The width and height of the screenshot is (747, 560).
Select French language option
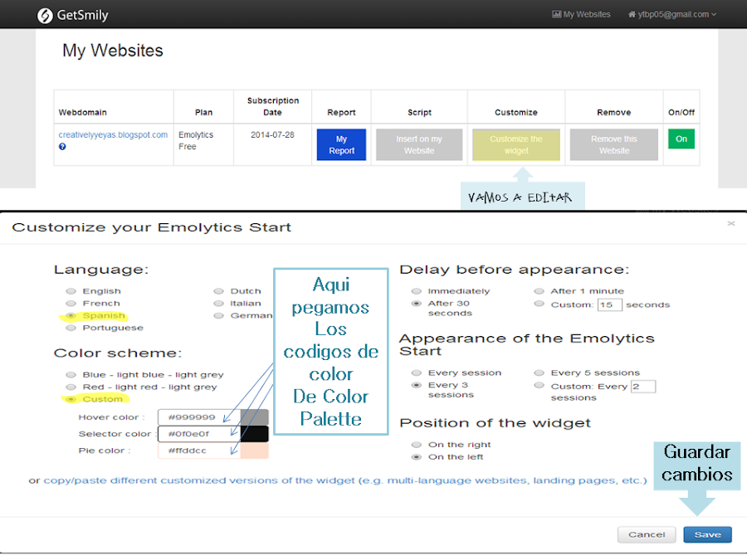coord(71,304)
